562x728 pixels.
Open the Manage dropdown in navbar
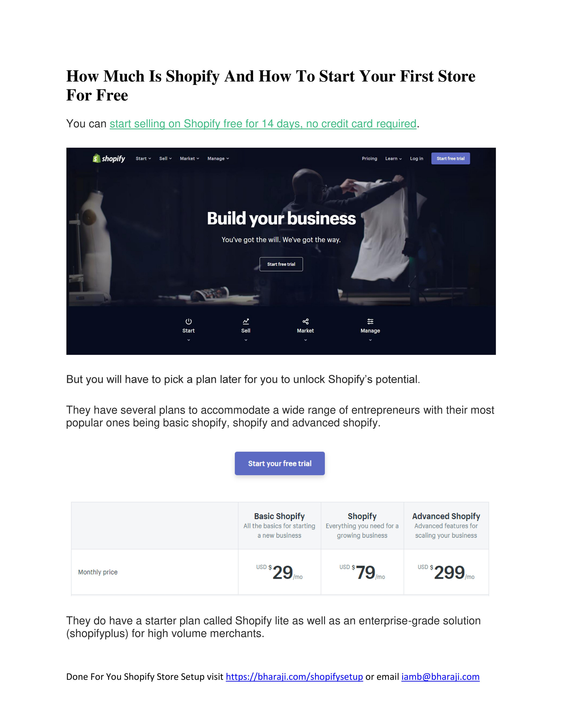pos(218,159)
